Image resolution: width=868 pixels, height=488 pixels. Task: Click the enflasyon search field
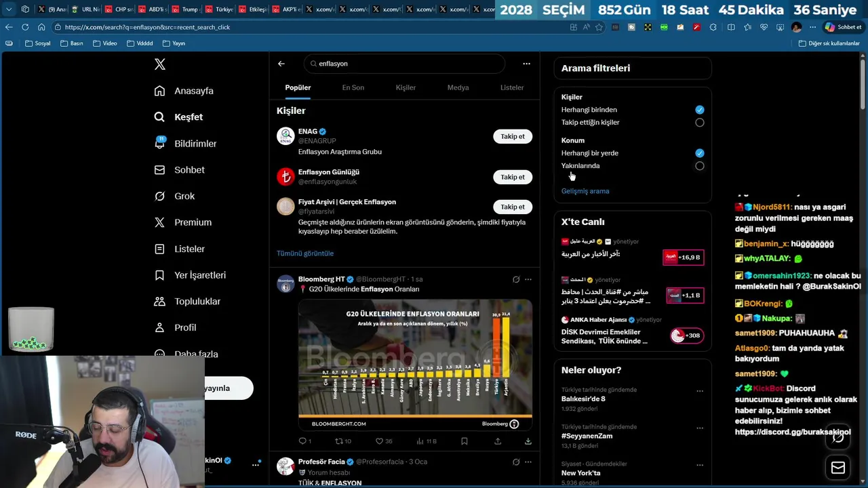point(404,64)
